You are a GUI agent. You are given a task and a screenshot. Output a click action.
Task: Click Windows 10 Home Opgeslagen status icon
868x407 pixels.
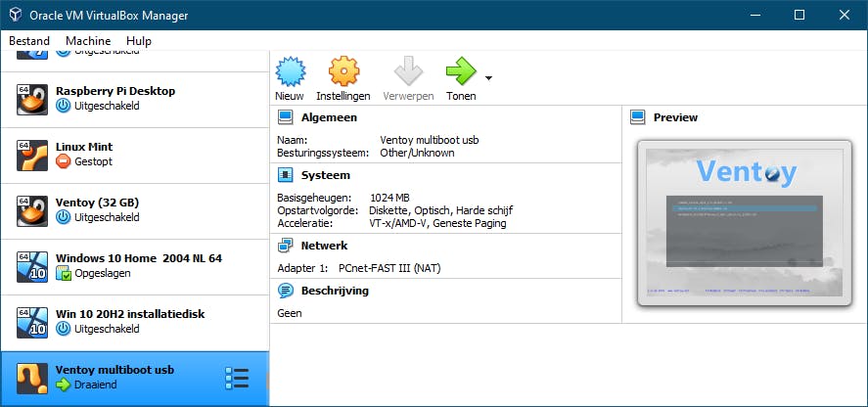pyautogui.click(x=64, y=273)
